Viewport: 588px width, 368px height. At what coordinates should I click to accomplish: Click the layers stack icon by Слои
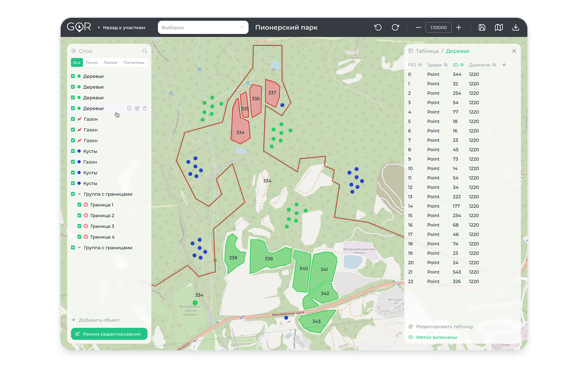click(x=73, y=51)
